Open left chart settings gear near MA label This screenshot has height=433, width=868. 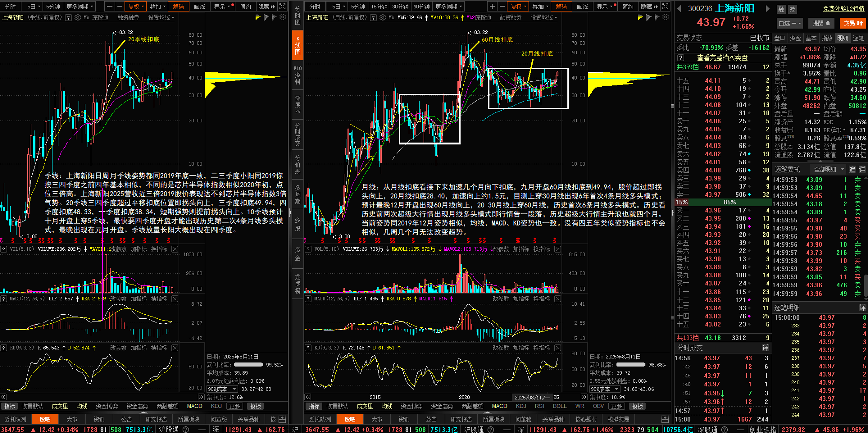point(78,17)
